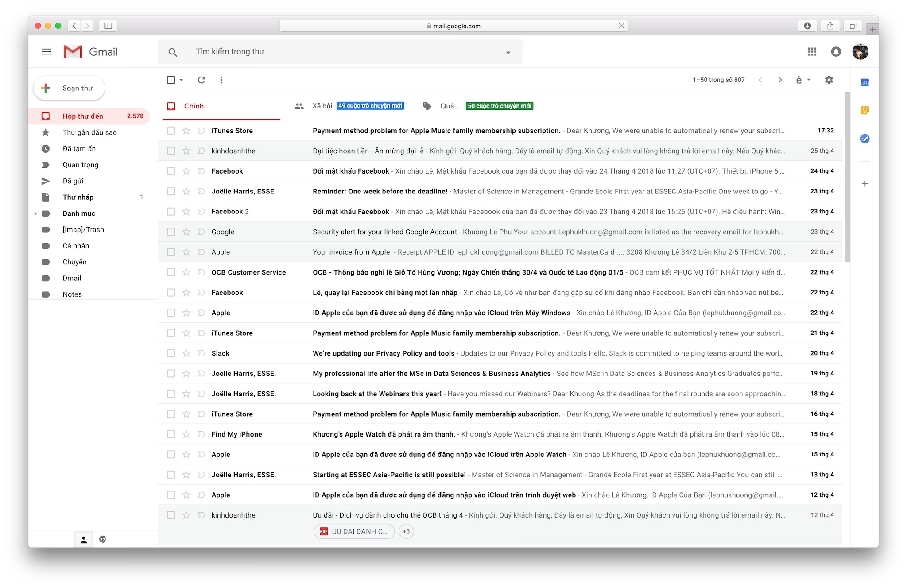Open Google Tasks side panel

tap(864, 139)
